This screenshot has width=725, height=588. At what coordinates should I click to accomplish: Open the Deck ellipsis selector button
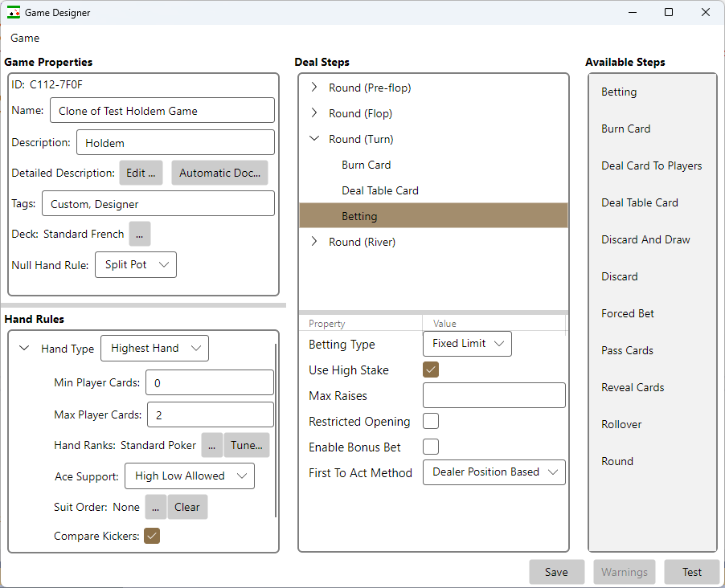point(140,235)
